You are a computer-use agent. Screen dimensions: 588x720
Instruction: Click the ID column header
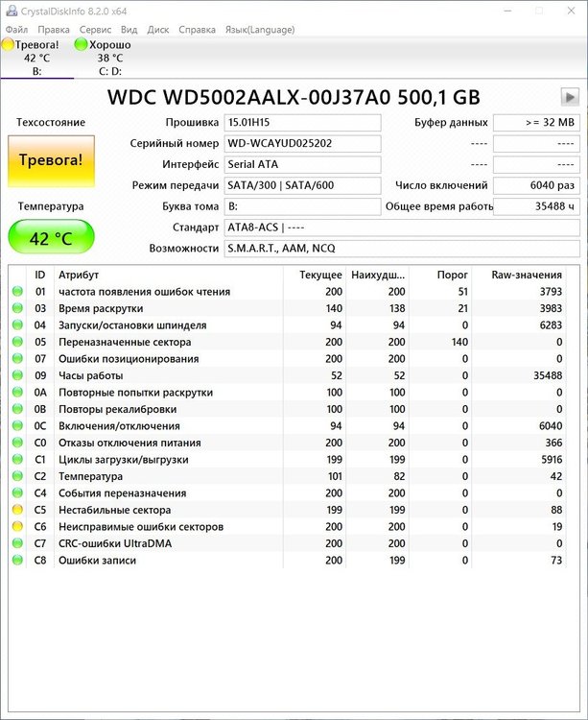click(40, 275)
